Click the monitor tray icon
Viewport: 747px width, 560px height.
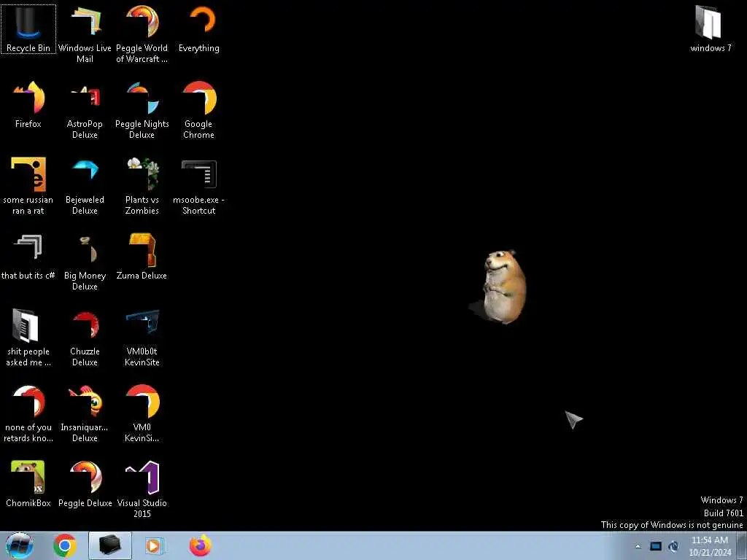656,546
